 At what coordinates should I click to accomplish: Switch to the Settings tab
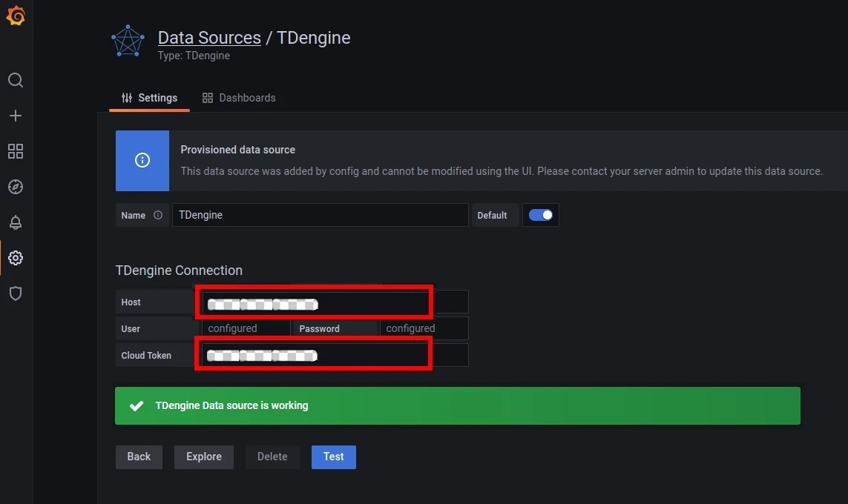coord(149,98)
